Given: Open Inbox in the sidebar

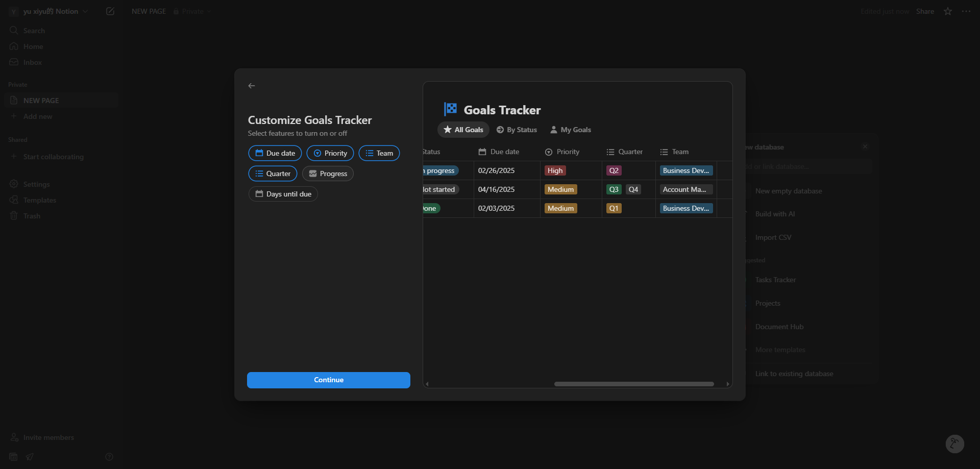Looking at the screenshot, I should [x=61, y=62].
